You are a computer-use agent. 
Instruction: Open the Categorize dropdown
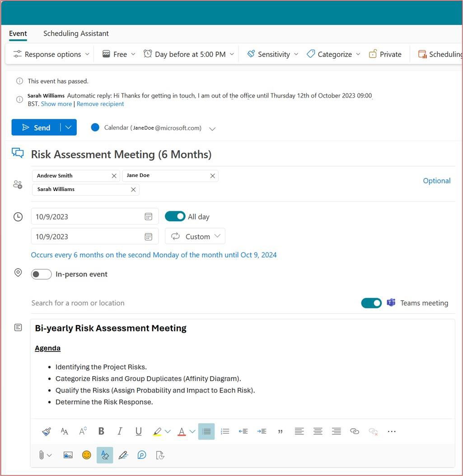click(x=333, y=54)
